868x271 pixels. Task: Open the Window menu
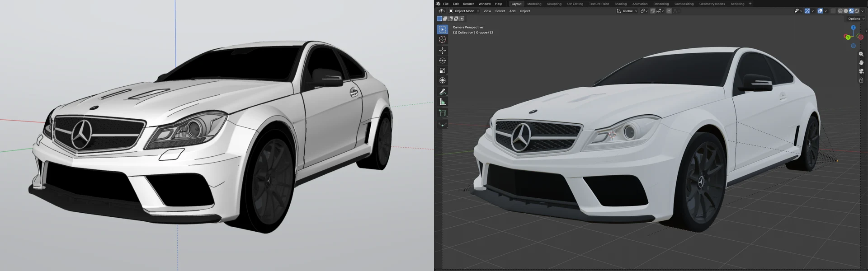click(485, 4)
